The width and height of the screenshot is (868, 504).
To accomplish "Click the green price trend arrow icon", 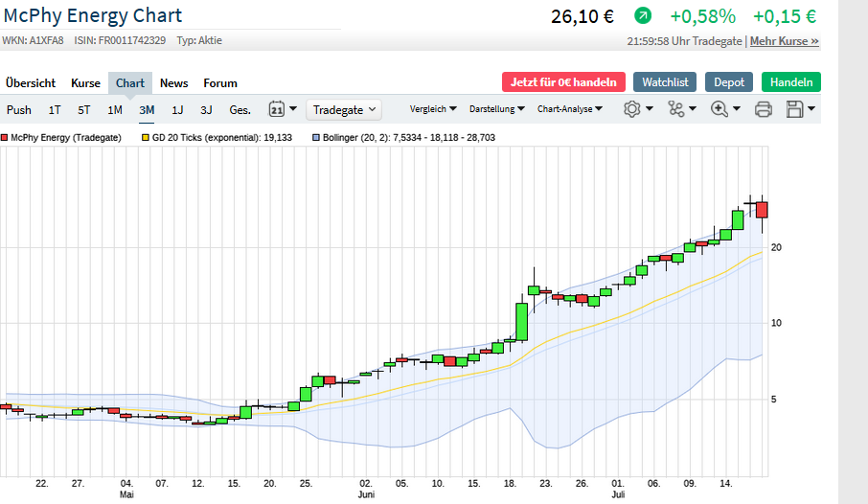I will [643, 15].
